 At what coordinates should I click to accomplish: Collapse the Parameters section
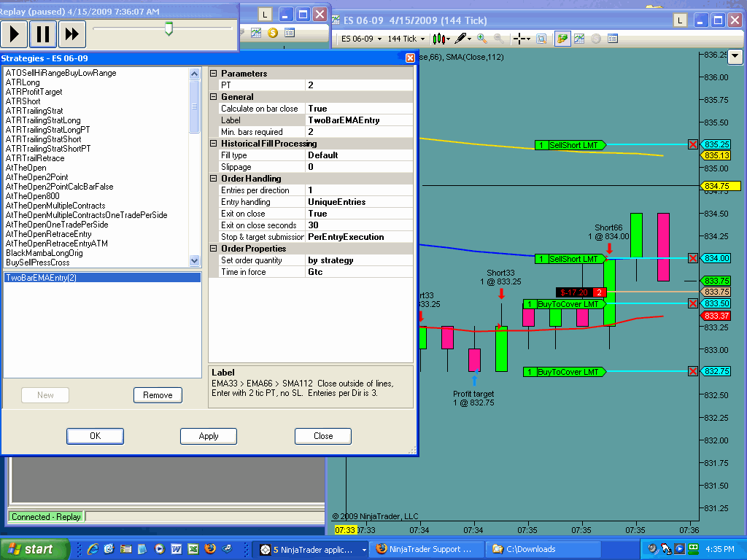tap(214, 74)
